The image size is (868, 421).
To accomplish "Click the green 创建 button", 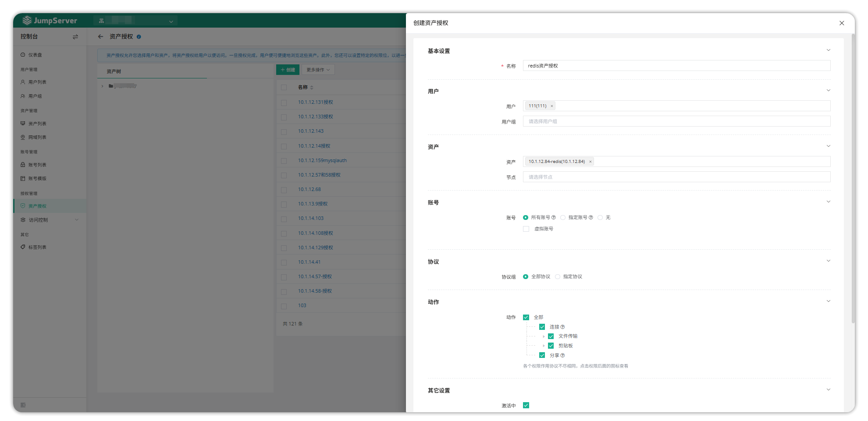I will 288,70.
